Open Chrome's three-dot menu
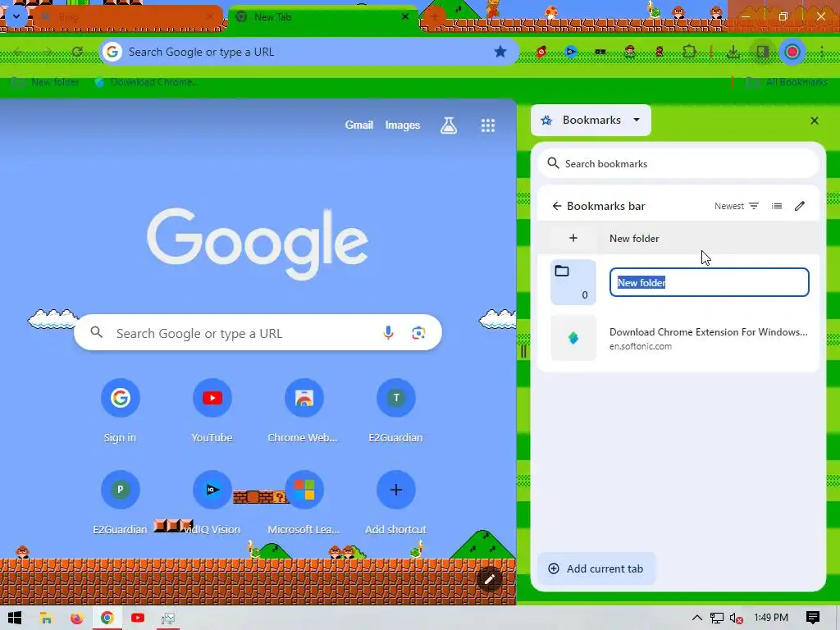Image resolution: width=840 pixels, height=630 pixels. (821, 52)
